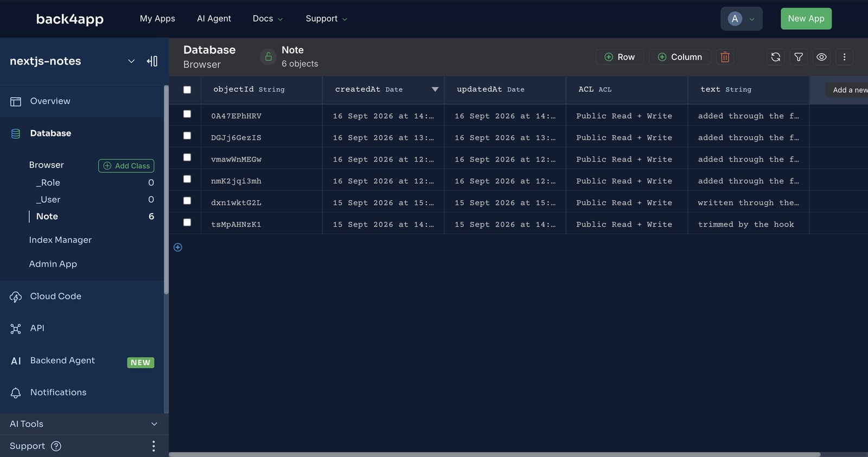Viewport: 868px width, 457px height.
Task: Click the New App button
Action: pyautogui.click(x=806, y=18)
